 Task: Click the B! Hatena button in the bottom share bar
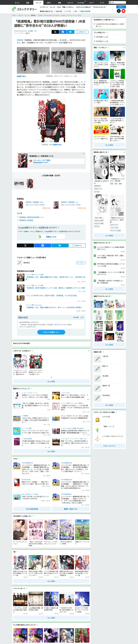point(60,245)
